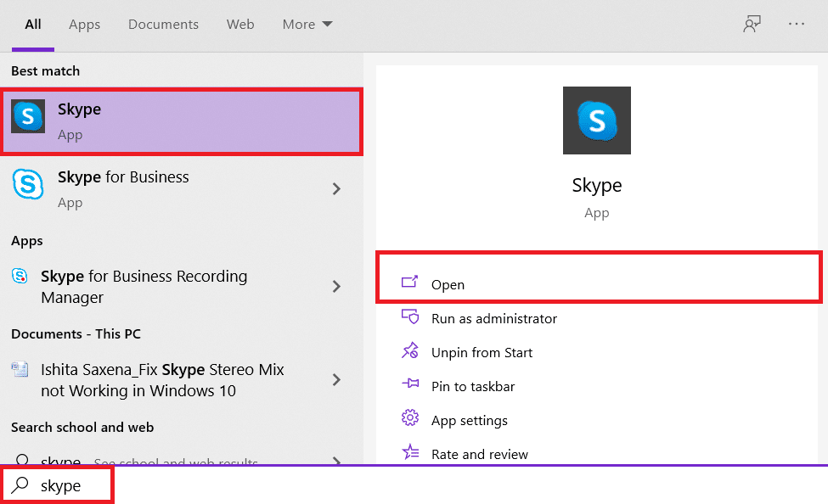Screen dimensions: 828x504
Task: Click Open to launch Skype
Action: (x=450, y=284)
